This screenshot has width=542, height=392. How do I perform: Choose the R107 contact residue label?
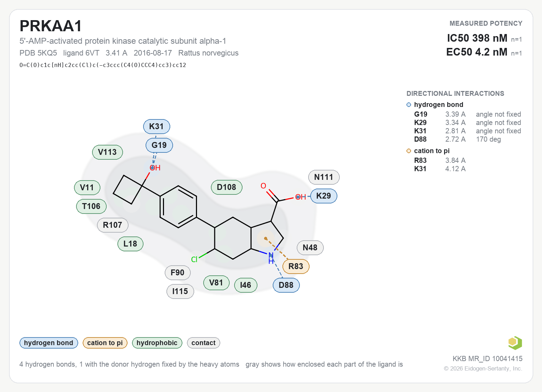coord(113,225)
